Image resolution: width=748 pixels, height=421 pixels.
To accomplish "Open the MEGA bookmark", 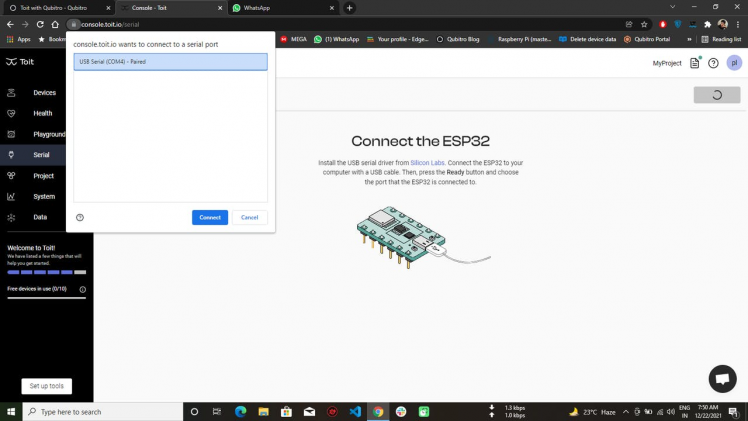I will point(293,39).
